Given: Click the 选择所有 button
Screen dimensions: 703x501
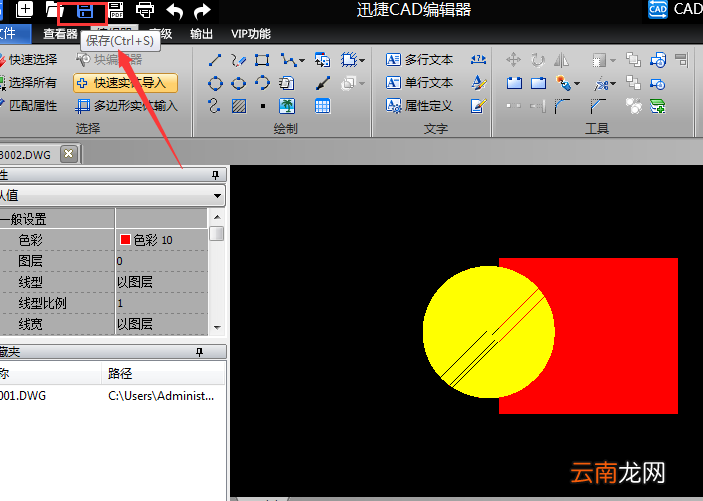Looking at the screenshot, I should tap(29, 83).
